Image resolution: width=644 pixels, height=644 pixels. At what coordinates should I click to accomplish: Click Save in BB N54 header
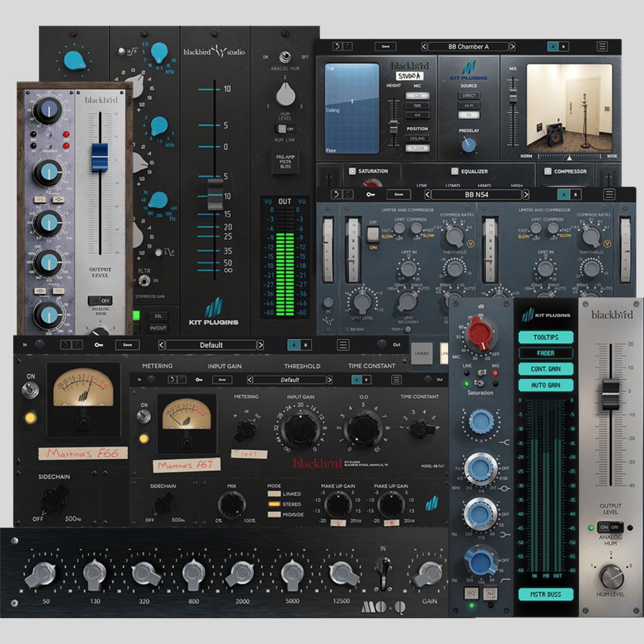[399, 194]
